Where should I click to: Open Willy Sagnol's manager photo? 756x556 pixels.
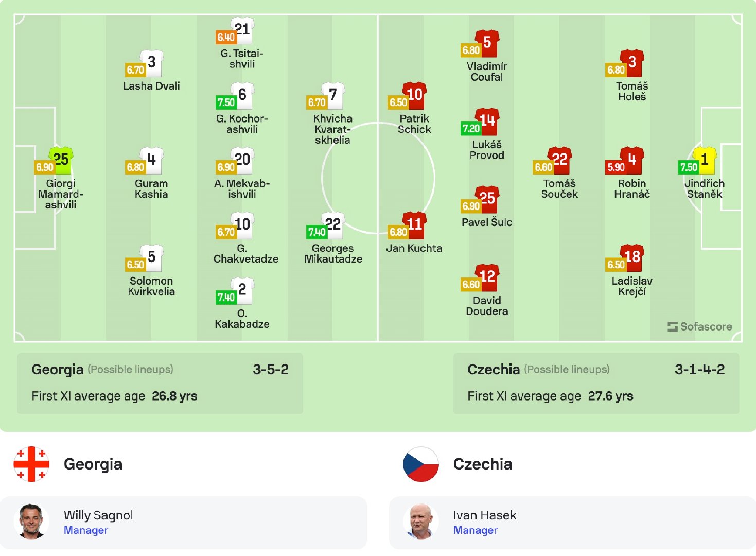(x=31, y=522)
